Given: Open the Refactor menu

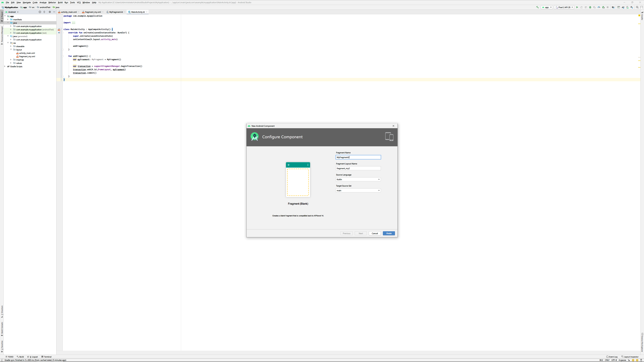Looking at the screenshot, I should (x=52, y=3).
